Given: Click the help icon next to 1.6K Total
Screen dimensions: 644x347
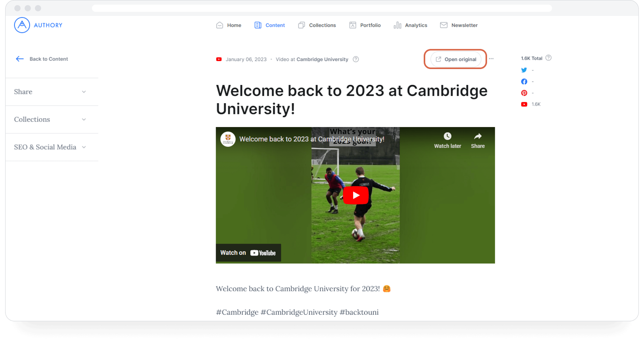Looking at the screenshot, I should click(x=548, y=58).
